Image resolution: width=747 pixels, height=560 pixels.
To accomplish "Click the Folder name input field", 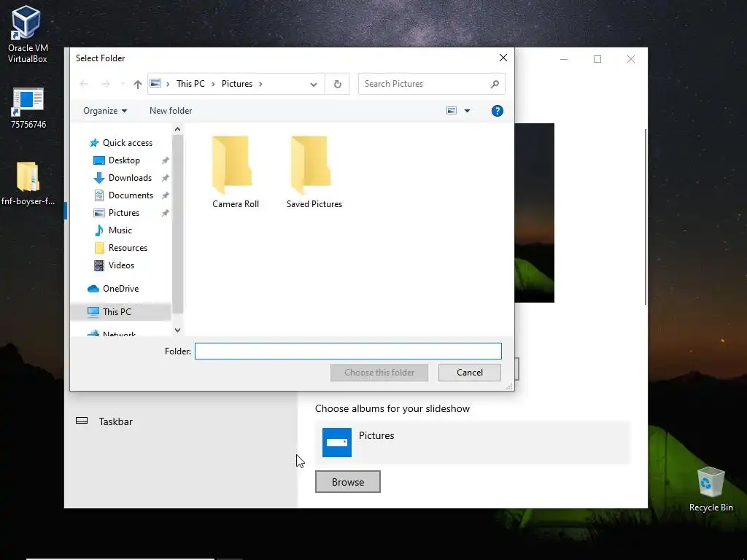I will pos(348,351).
